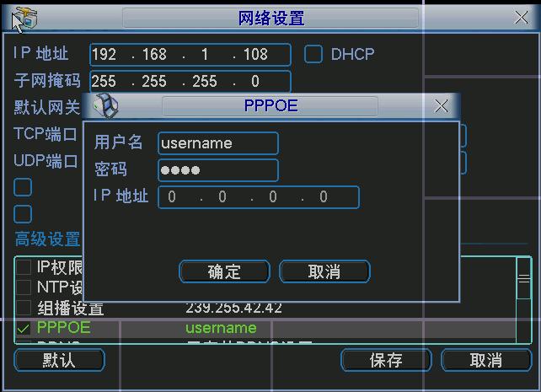Click the PPPOE dialog film-cube icon

click(x=106, y=105)
